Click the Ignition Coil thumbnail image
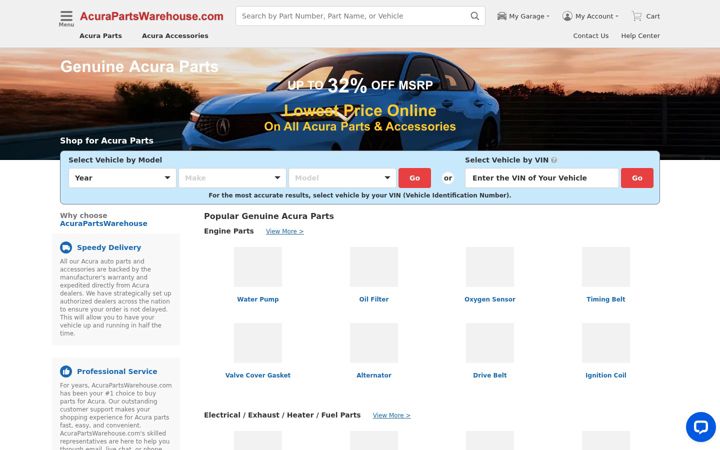The width and height of the screenshot is (720, 450). pos(606,343)
